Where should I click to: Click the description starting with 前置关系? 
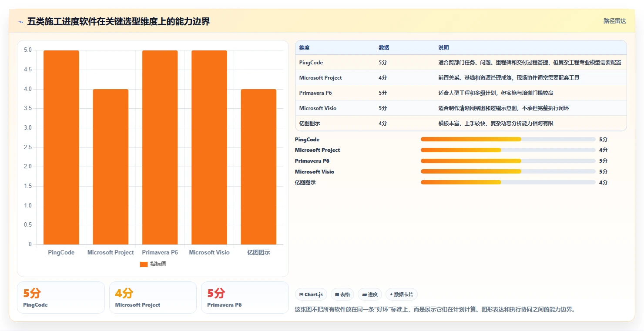509,78
